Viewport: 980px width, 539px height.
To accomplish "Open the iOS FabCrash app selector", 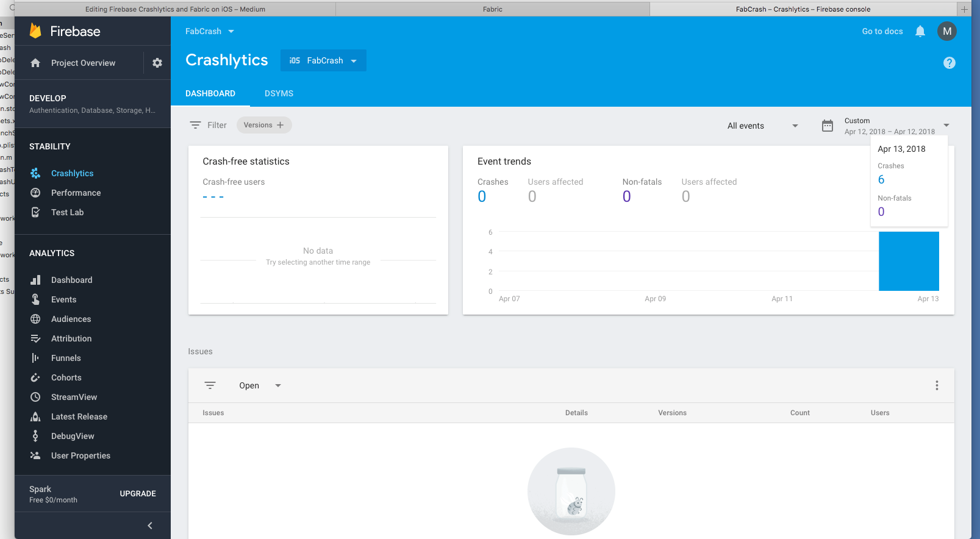I will pyautogui.click(x=323, y=60).
